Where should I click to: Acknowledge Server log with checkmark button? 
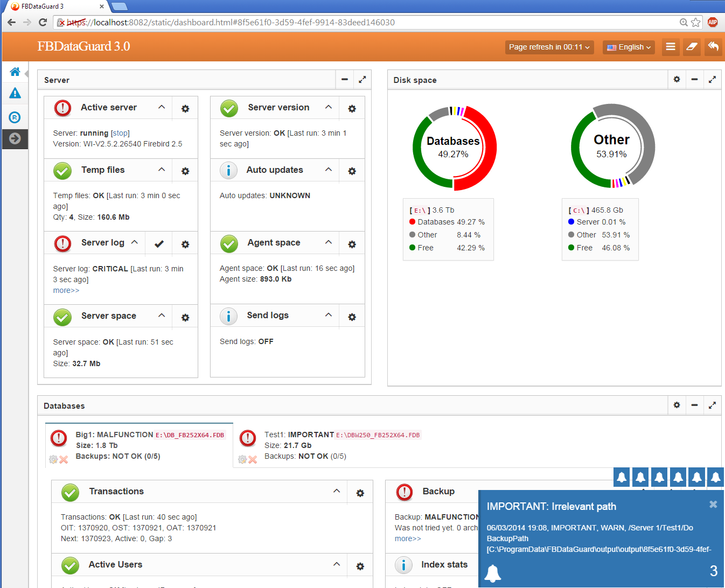pos(159,244)
